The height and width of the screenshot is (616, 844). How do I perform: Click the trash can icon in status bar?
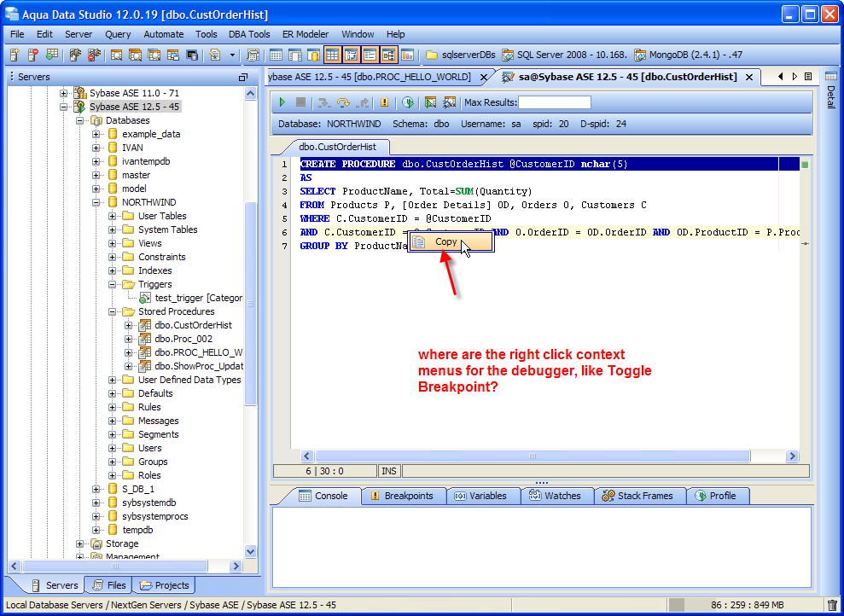pos(831,605)
